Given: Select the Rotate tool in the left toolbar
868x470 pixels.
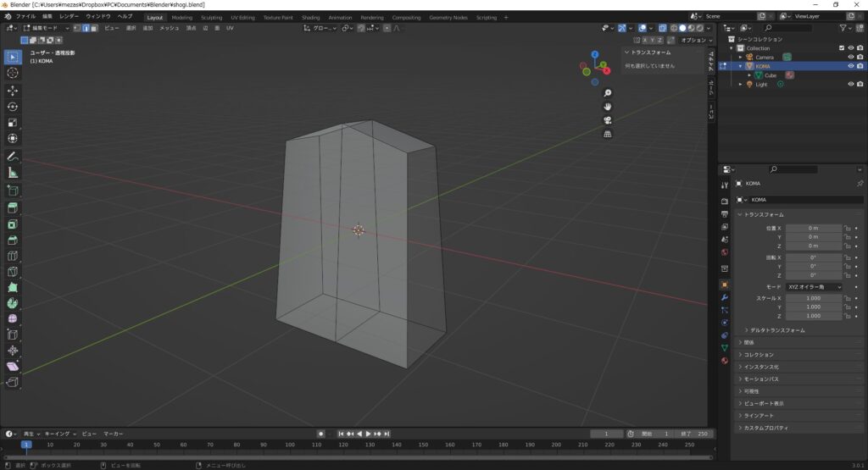Looking at the screenshot, I should (13, 107).
